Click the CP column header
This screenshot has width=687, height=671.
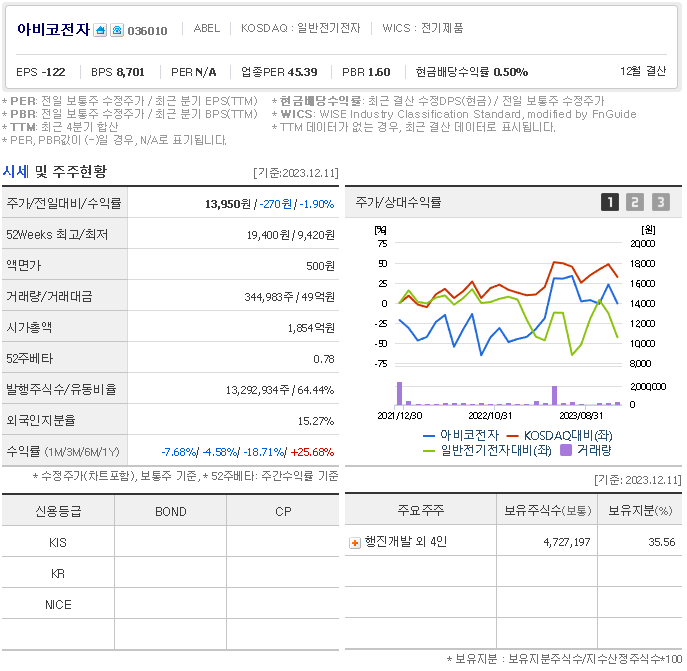click(x=283, y=511)
